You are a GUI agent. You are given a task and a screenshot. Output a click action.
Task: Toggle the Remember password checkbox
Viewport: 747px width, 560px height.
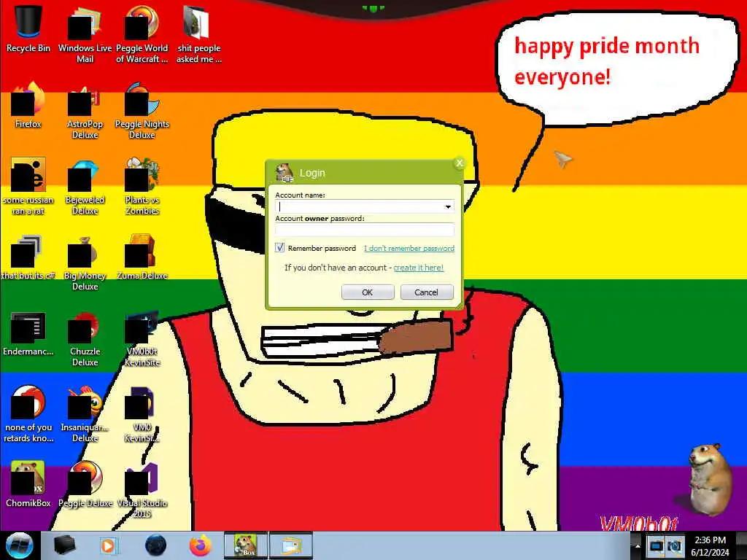[x=279, y=248]
